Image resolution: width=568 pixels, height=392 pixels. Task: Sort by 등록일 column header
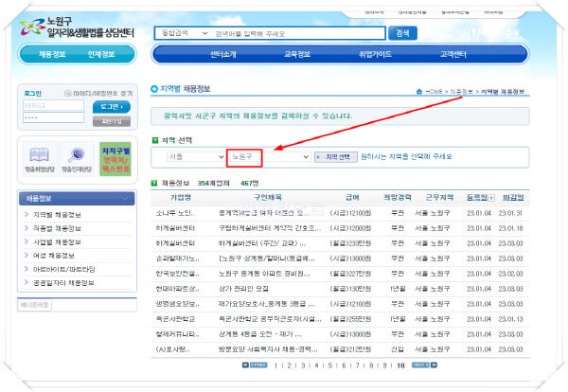point(477,198)
